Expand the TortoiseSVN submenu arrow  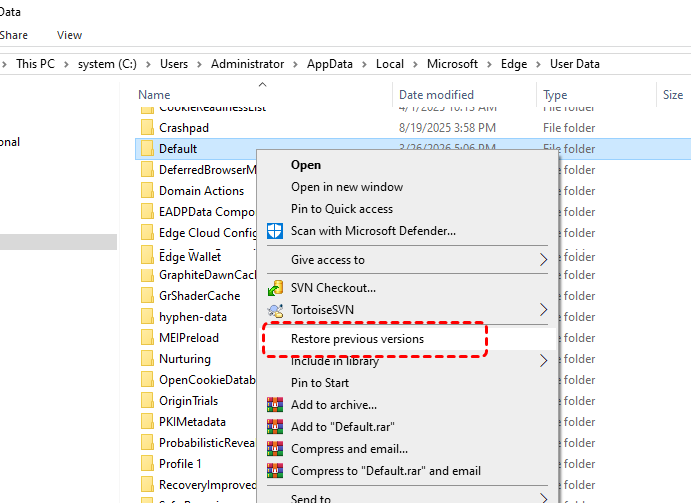coord(543,310)
